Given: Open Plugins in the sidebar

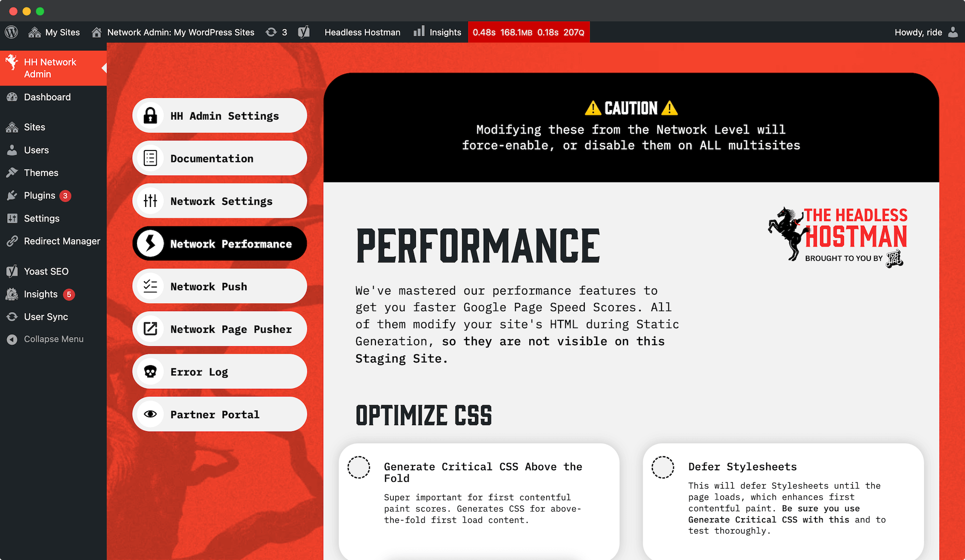Looking at the screenshot, I should pos(40,195).
